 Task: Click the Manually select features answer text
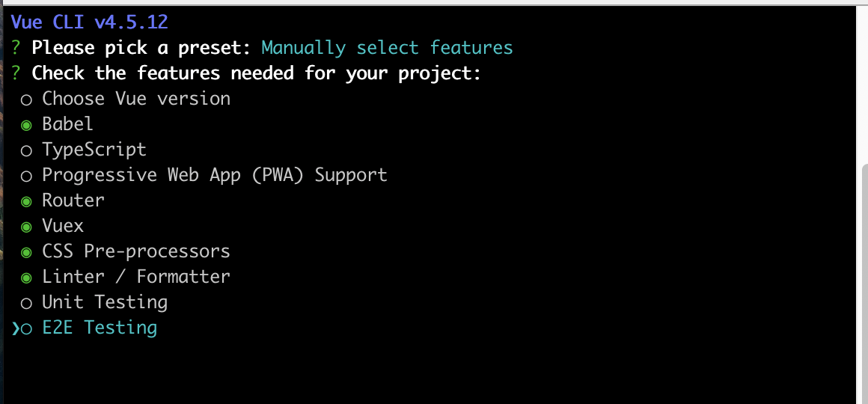388,48
